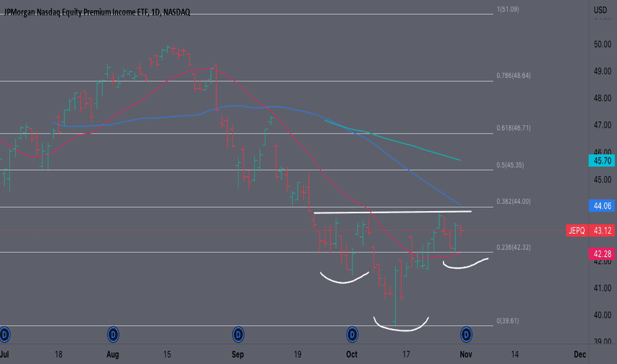Viewport: 617px width, 364px height.
Task: Click the dividend marker near Nov
Action: (x=466, y=335)
